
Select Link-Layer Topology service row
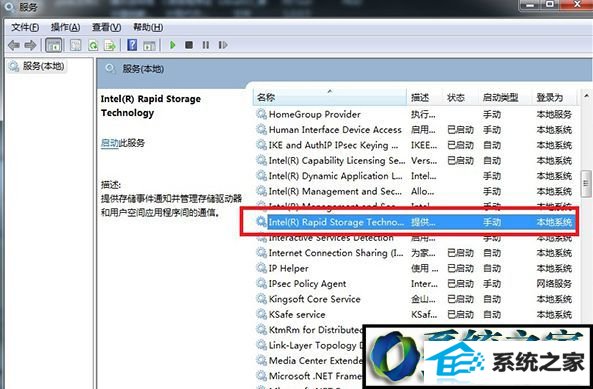[309, 345]
